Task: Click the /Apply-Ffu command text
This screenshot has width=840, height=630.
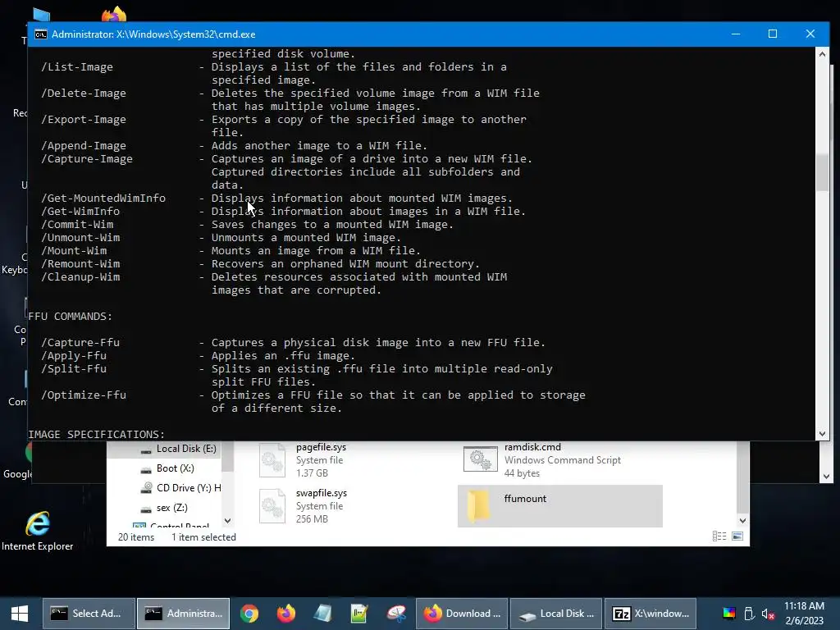Action: (74, 356)
